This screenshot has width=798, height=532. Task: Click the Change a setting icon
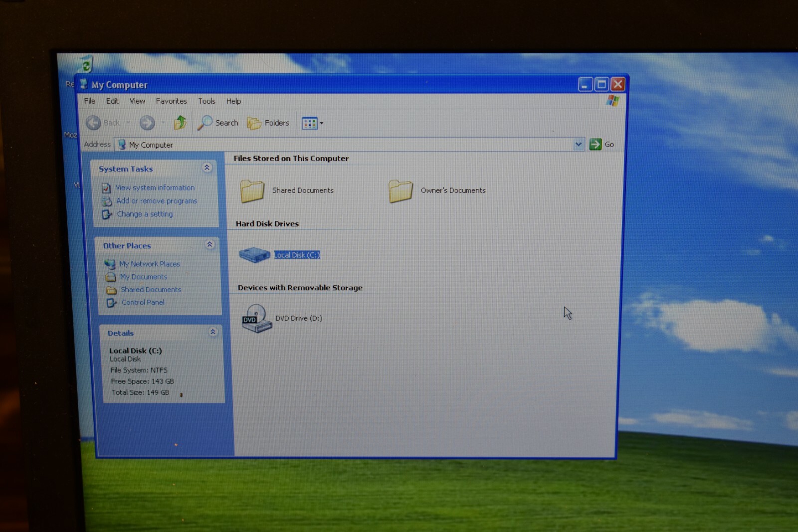[107, 214]
